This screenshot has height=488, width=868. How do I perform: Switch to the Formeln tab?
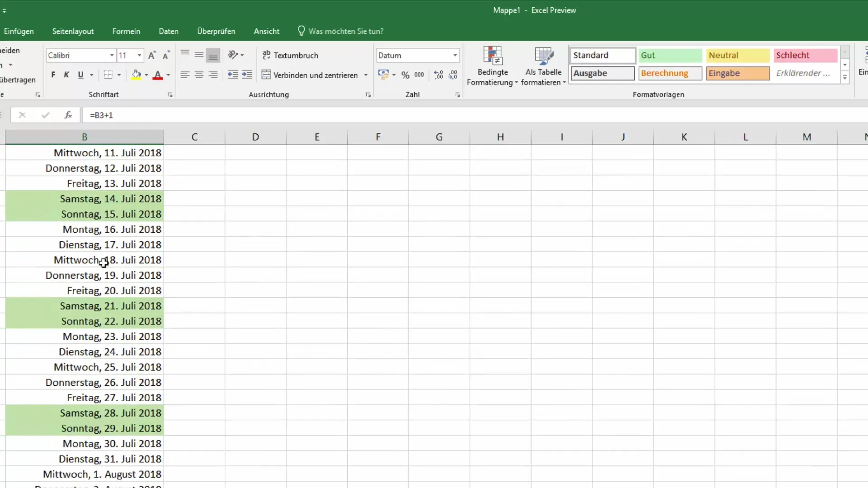(x=126, y=31)
